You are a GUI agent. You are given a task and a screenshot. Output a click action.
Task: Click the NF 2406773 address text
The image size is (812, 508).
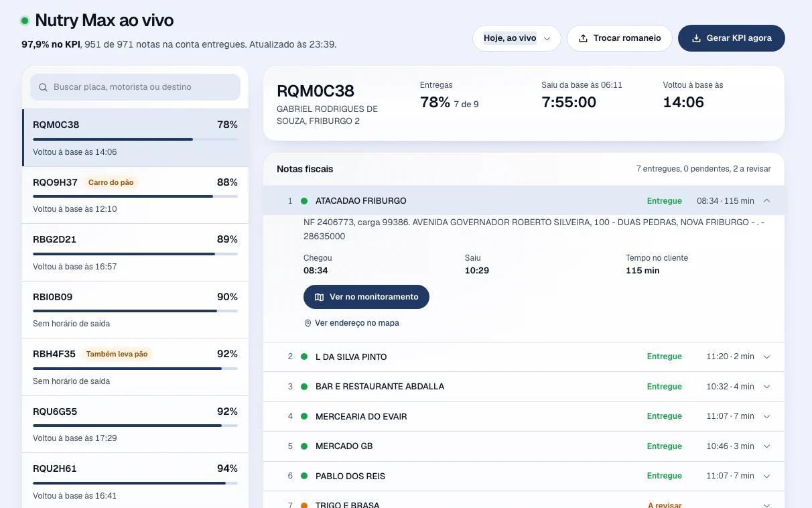(x=534, y=229)
